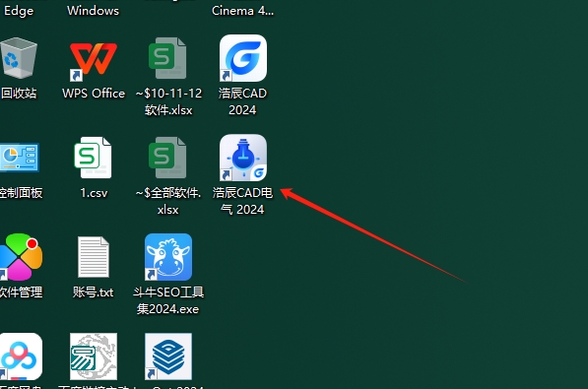Click the 账号.txt label text
This screenshot has height=389, width=588.
coord(93,292)
